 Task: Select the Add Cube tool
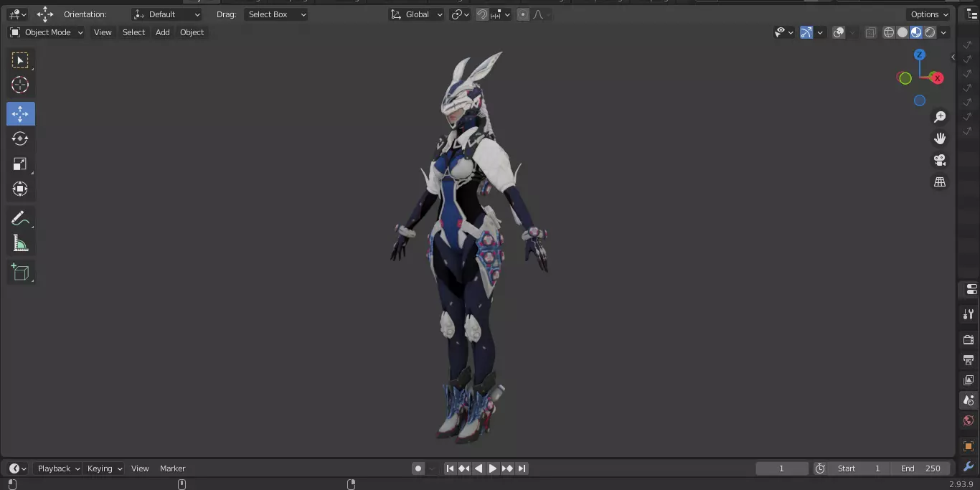[x=20, y=272]
